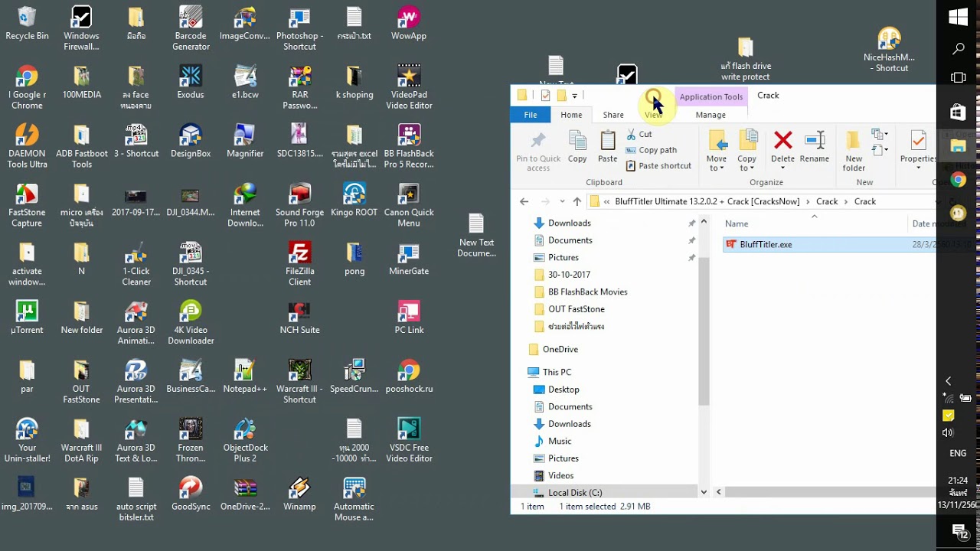The width and height of the screenshot is (980, 551).
Task: Select the MinerGate desktop icon
Action: [x=409, y=259]
